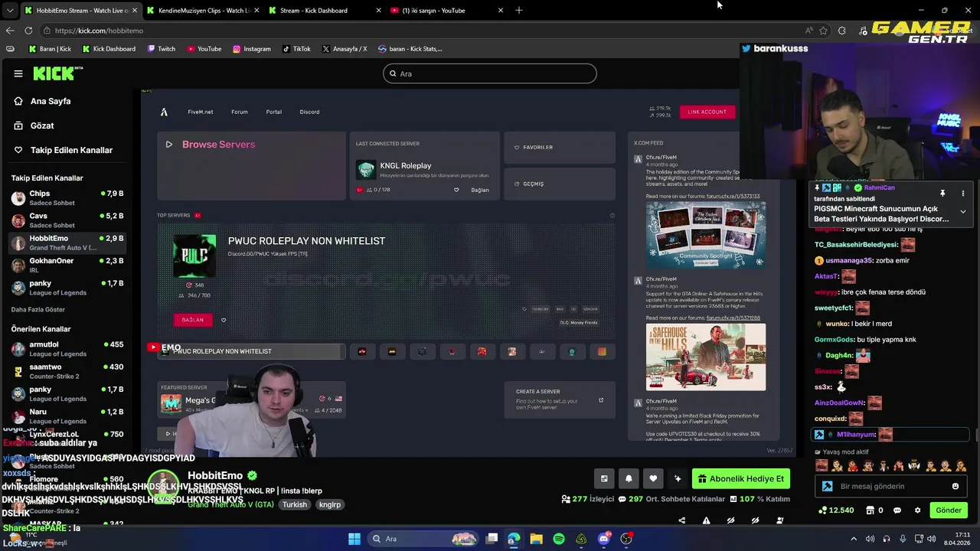Image resolution: width=980 pixels, height=551 pixels.
Task: Open Takip Edilen Kanallar menu item
Action: [71, 150]
